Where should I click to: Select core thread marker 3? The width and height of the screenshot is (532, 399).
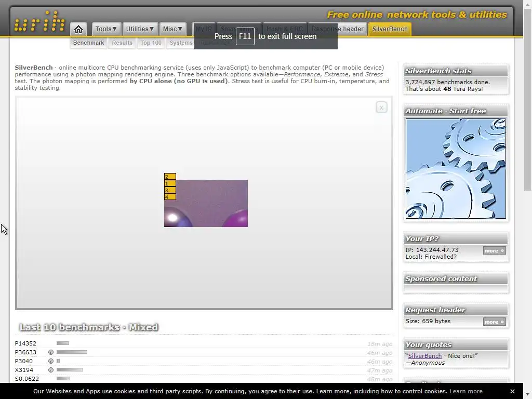tap(170, 190)
